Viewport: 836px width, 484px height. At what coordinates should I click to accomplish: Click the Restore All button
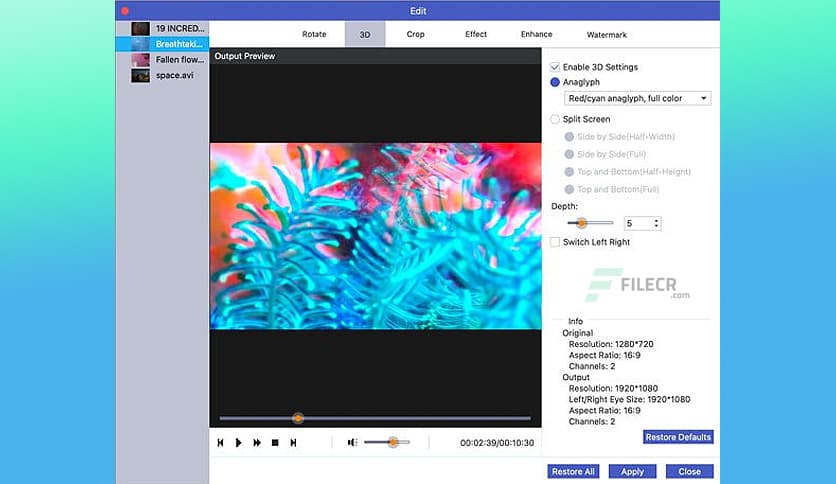(x=573, y=472)
